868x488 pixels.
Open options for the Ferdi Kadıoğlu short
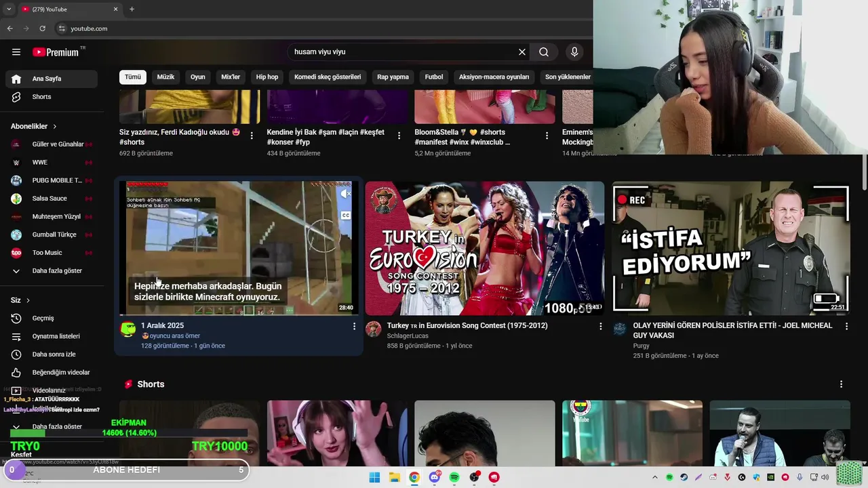pyautogui.click(x=252, y=136)
